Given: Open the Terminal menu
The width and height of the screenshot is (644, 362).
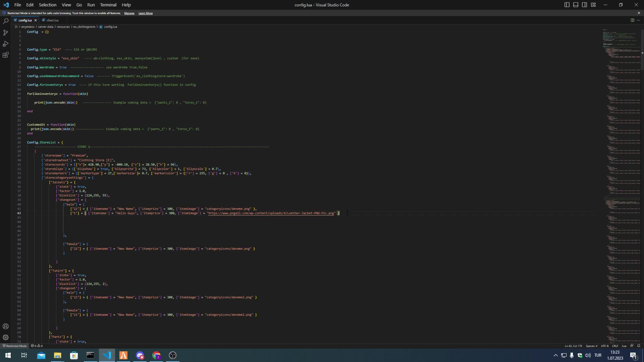Looking at the screenshot, I should [x=108, y=5].
